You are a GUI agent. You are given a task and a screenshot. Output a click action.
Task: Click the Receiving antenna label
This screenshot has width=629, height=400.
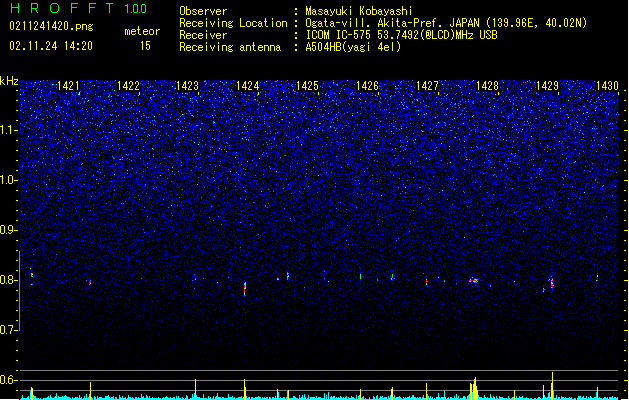(230, 47)
